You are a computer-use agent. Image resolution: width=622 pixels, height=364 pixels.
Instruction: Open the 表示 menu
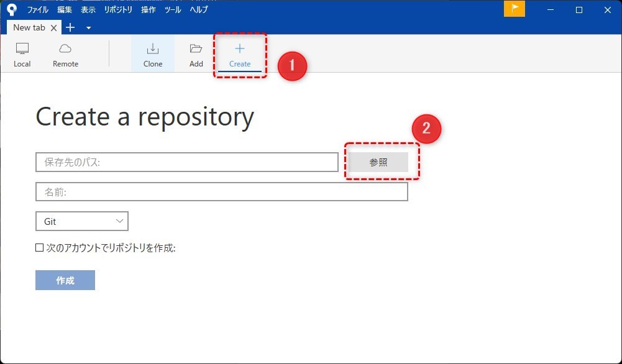(x=88, y=9)
